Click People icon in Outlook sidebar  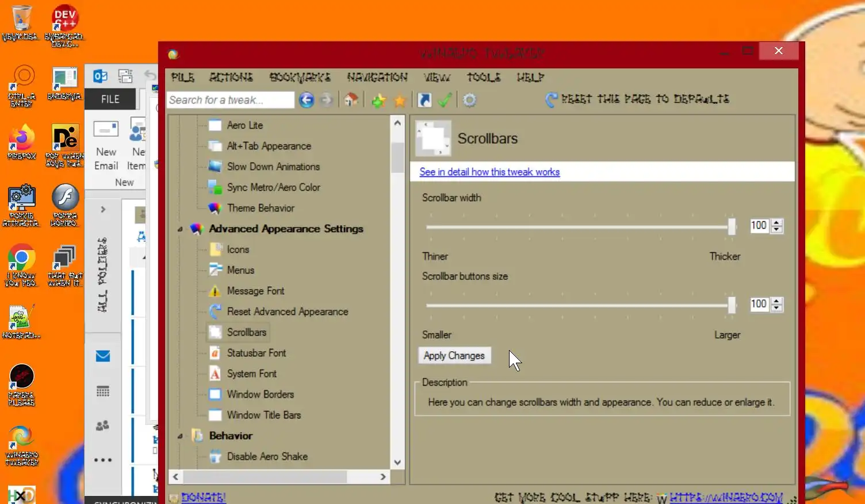pyautogui.click(x=103, y=426)
